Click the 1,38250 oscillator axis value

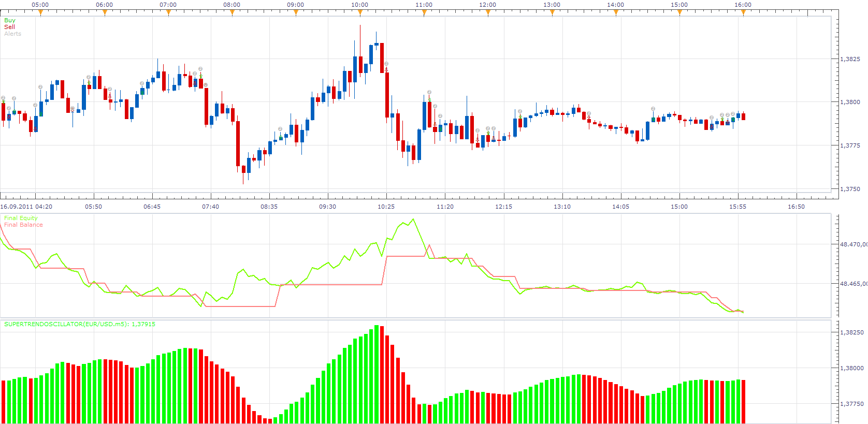point(852,332)
